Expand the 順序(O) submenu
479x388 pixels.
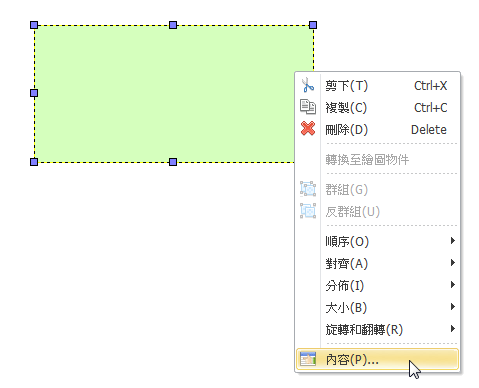pyautogui.click(x=377, y=241)
